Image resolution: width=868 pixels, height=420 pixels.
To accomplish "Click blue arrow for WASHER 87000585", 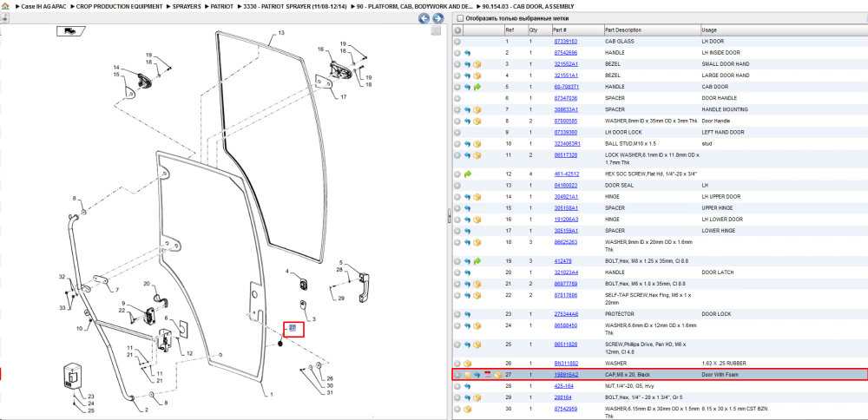I will point(467,121).
